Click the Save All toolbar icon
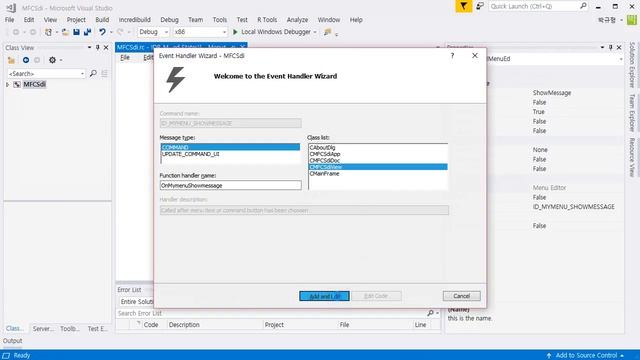 [x=87, y=32]
